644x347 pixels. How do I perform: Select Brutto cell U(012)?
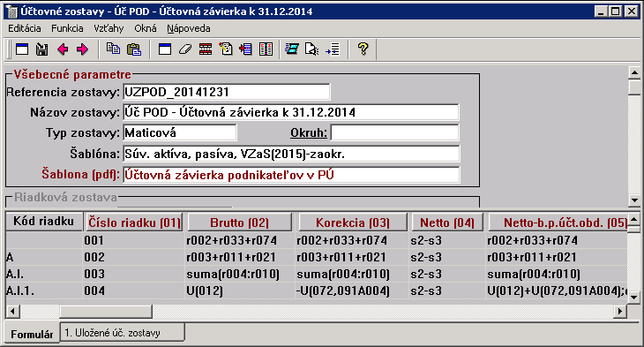click(239, 290)
